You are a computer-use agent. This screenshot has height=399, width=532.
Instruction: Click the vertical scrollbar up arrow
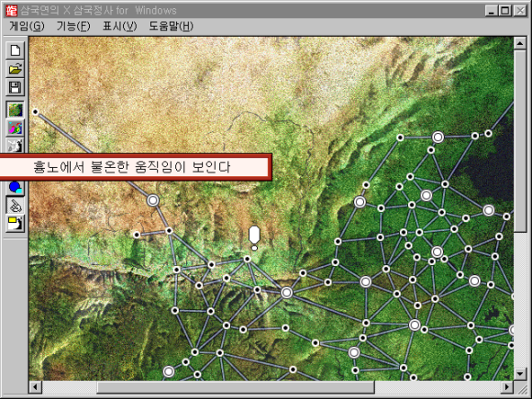click(x=520, y=43)
